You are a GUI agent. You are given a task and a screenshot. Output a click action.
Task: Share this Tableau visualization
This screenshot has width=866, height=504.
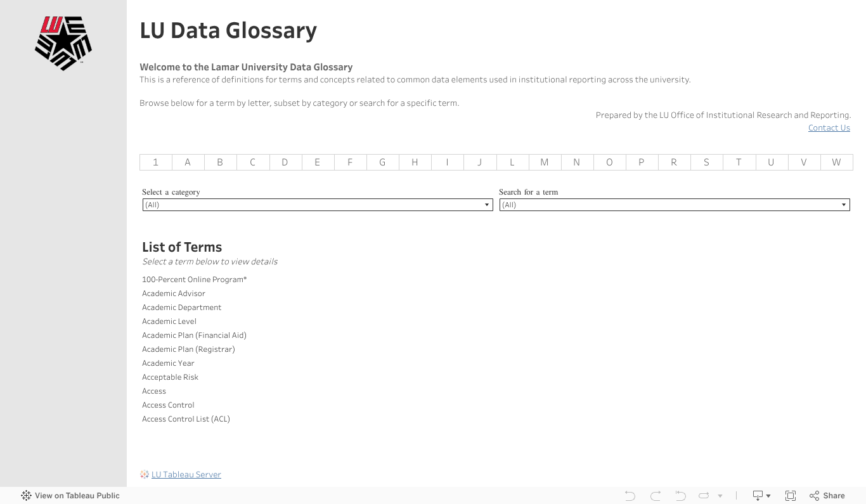click(827, 496)
